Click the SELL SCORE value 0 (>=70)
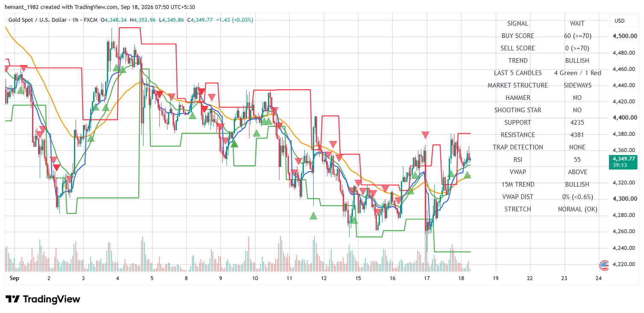This screenshot has height=313, width=644. pyautogui.click(x=577, y=48)
